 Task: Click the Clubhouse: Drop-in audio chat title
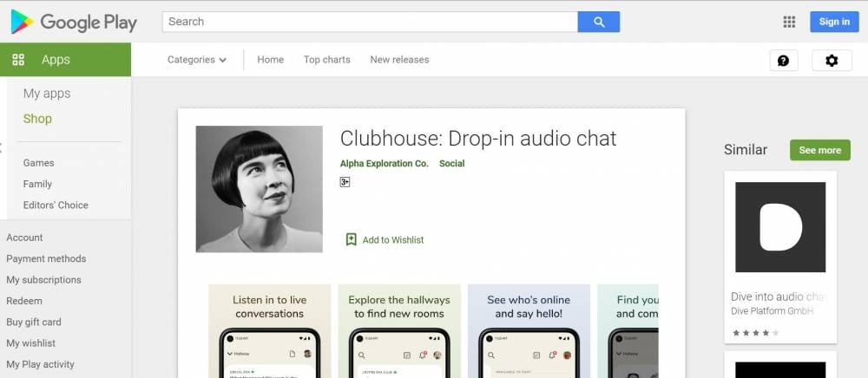click(x=477, y=138)
